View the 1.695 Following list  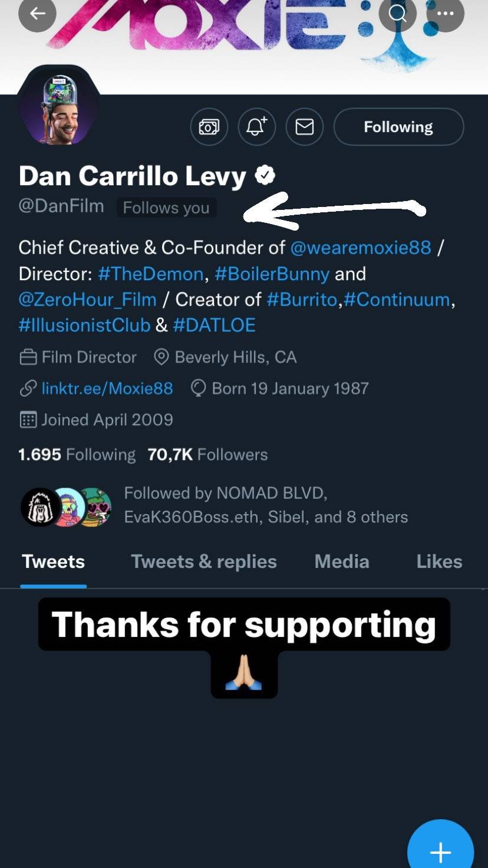(77, 455)
